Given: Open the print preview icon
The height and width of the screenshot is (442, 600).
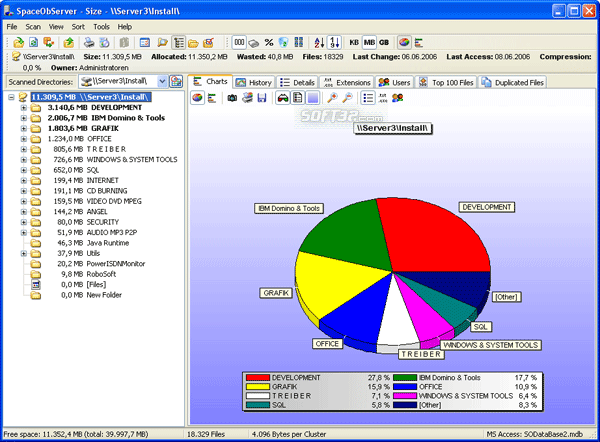Looking at the screenshot, I should [104, 42].
